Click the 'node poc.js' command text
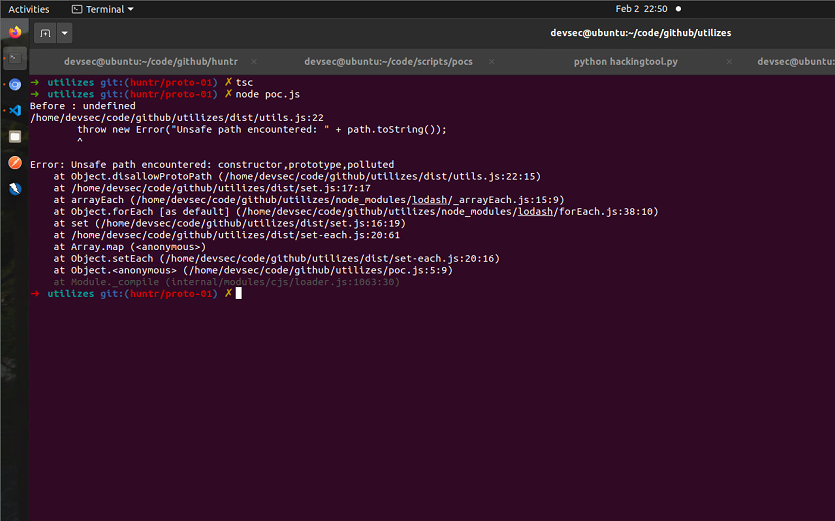Screen dimensions: 835x521 (x=268, y=94)
